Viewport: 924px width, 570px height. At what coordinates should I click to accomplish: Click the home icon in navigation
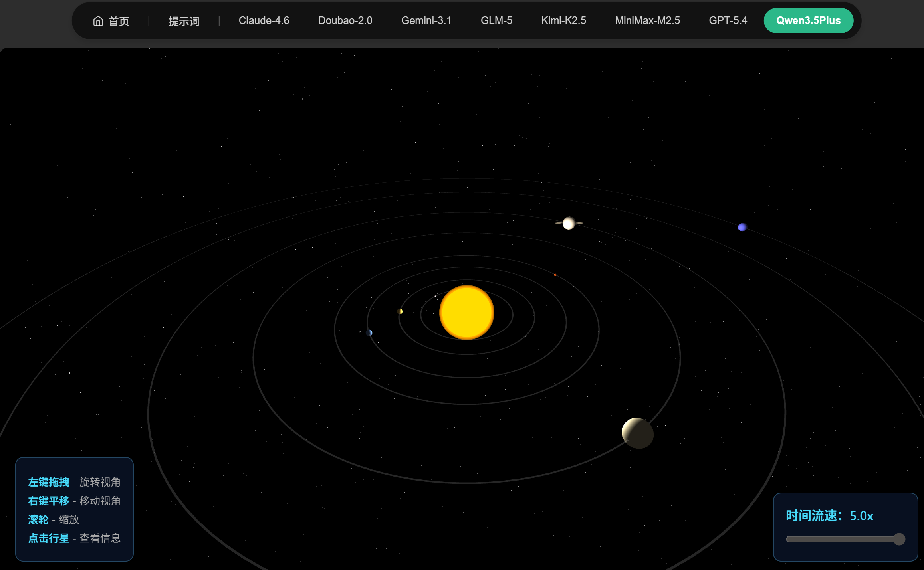(x=98, y=21)
